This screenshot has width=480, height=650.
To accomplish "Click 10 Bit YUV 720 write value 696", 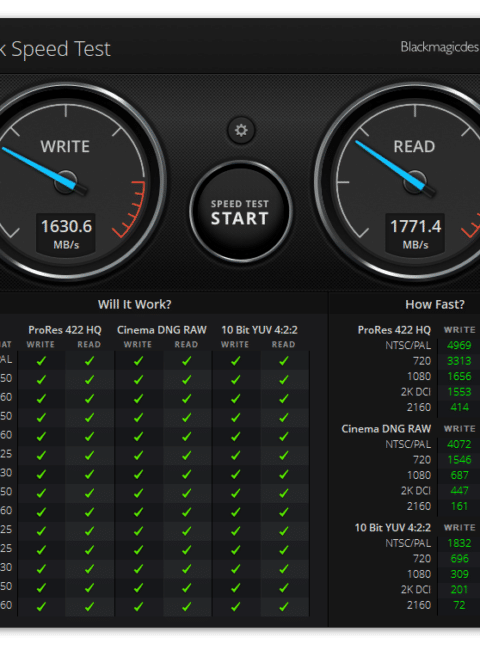I will click(x=460, y=559).
